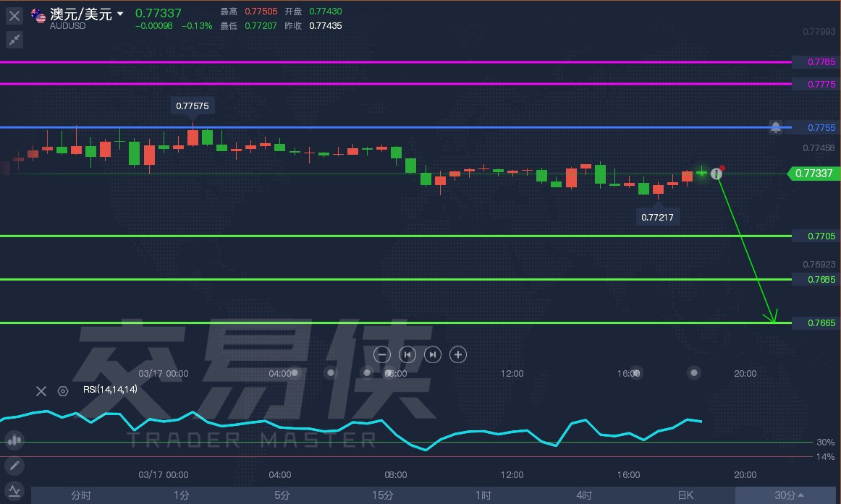Click the zoom out minus button

(x=382, y=354)
